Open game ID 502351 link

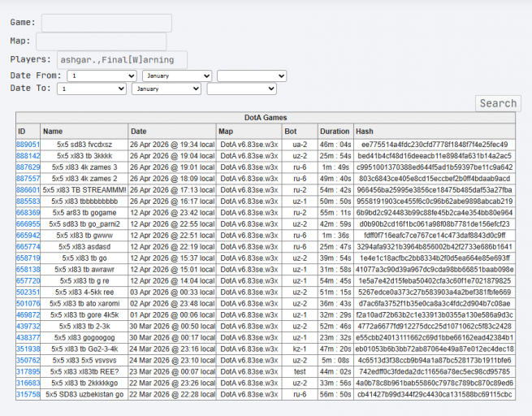[x=28, y=292]
